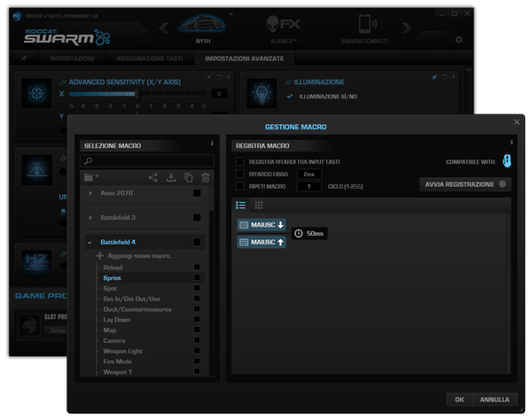Show info for Illuminazione panel

(453, 77)
